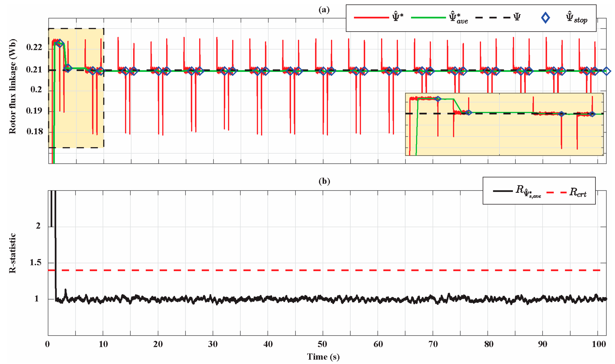Click the last blue diamond at right edge
The width and height of the screenshot is (615, 364).
[606, 71]
